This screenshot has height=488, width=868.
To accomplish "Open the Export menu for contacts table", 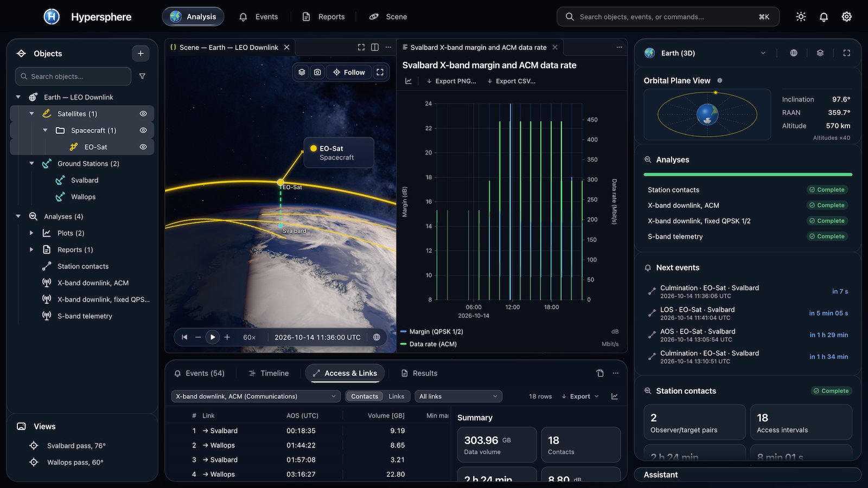I will [x=580, y=396].
